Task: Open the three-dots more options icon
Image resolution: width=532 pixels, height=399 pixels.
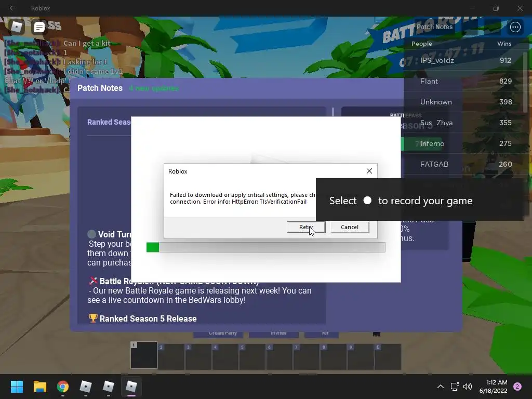Action: 515,27
